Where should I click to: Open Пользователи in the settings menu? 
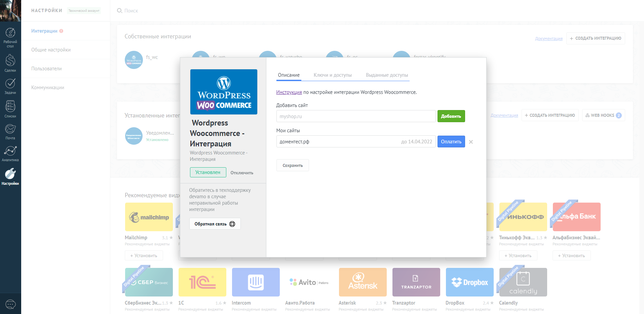point(46,68)
